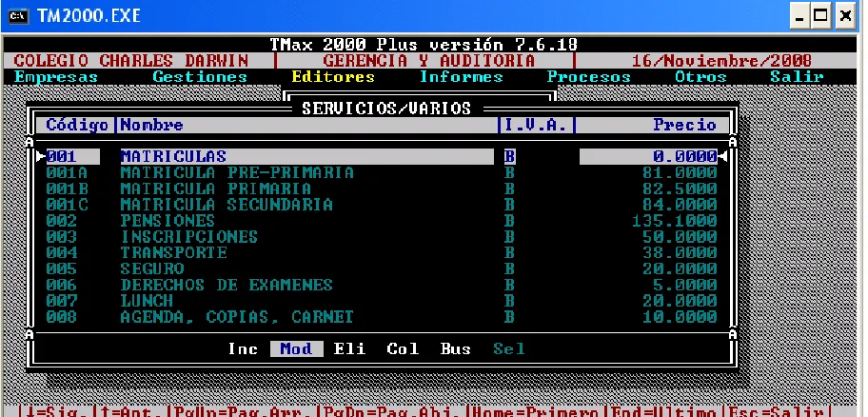Screen dimensions: 868x417
Task: Click price 135.1000 cell
Action: [x=674, y=221]
